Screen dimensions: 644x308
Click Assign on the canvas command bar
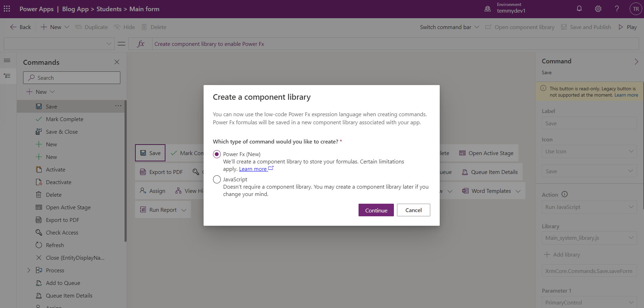[x=153, y=191]
